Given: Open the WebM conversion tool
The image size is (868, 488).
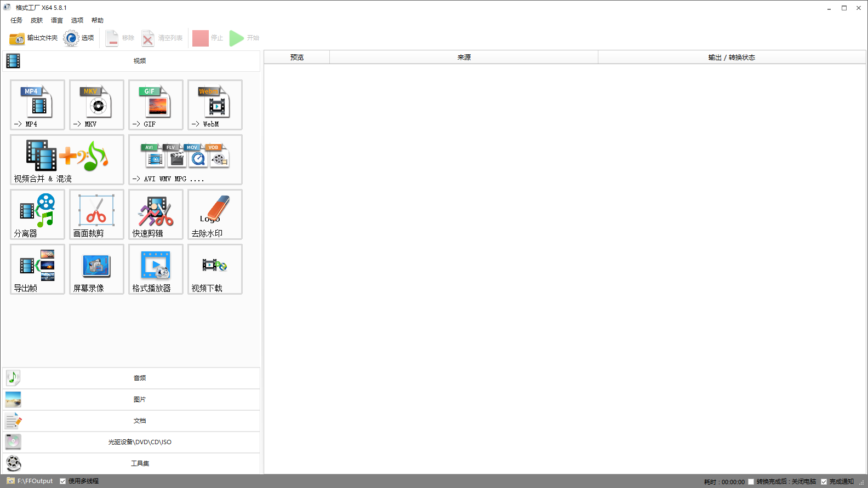Looking at the screenshot, I should click(215, 105).
